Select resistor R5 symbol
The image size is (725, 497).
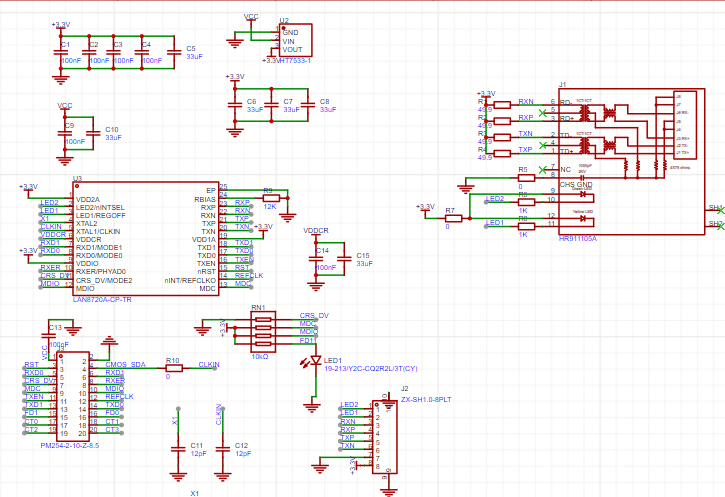click(x=526, y=178)
